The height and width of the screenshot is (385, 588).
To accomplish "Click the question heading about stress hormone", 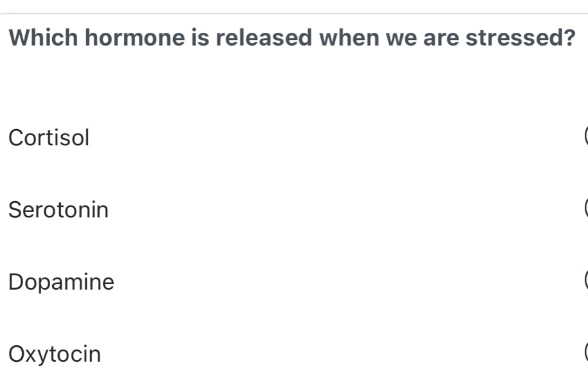I will [x=293, y=38].
